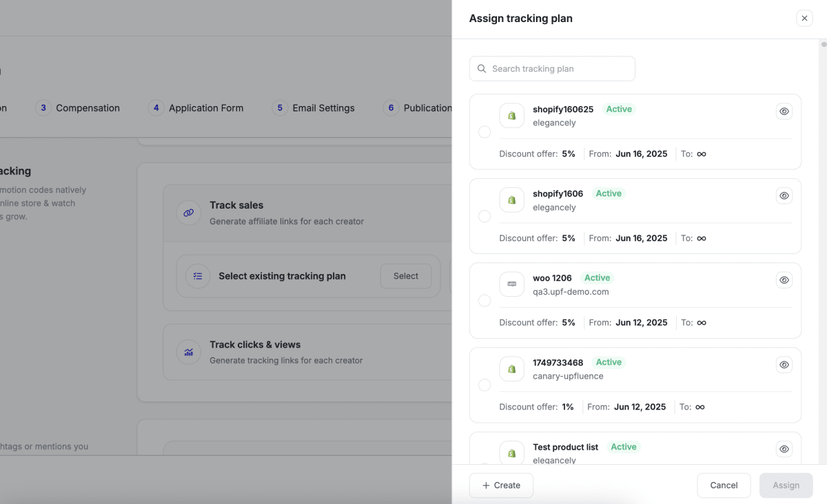Screen dimensions: 827x504
Task: Cancel the tracking plan assignment
Action: pyautogui.click(x=724, y=485)
